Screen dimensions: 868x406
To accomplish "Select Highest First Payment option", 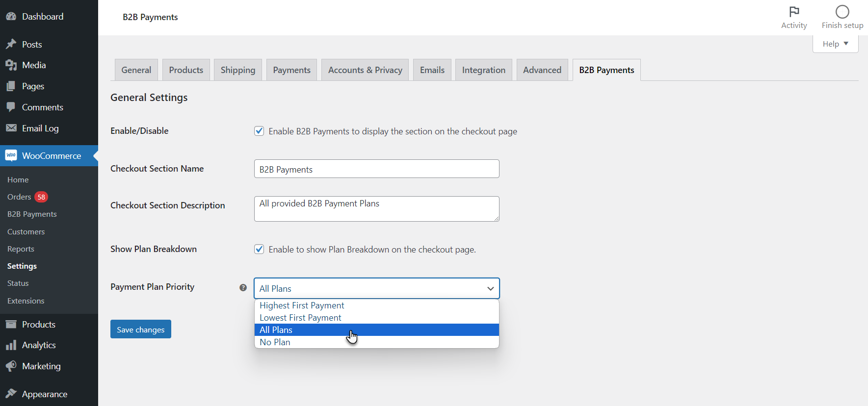I will 377,305.
